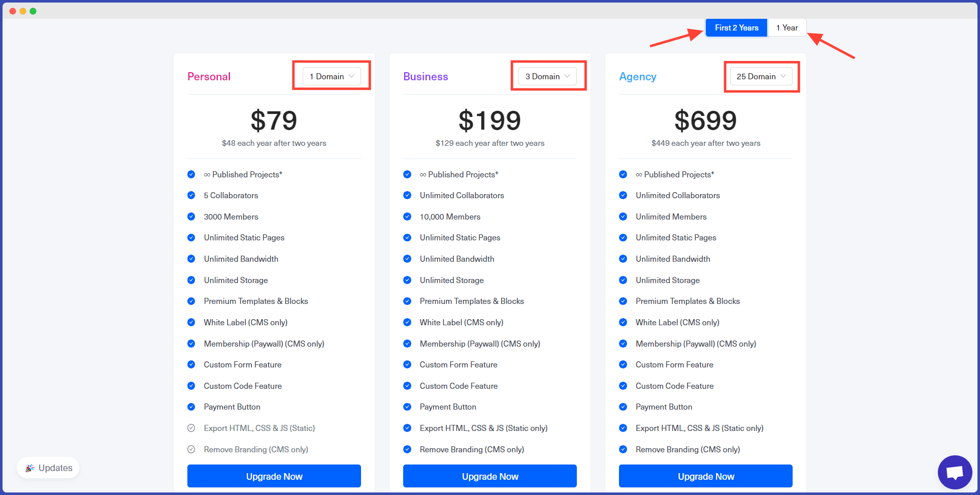Open the 25 Domain dropdown

coord(761,76)
